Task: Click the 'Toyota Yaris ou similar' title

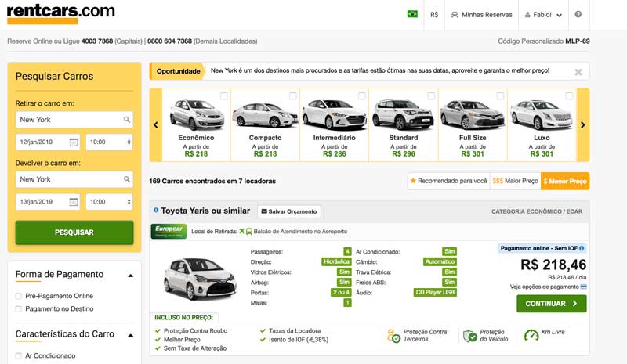Action: tap(205, 211)
